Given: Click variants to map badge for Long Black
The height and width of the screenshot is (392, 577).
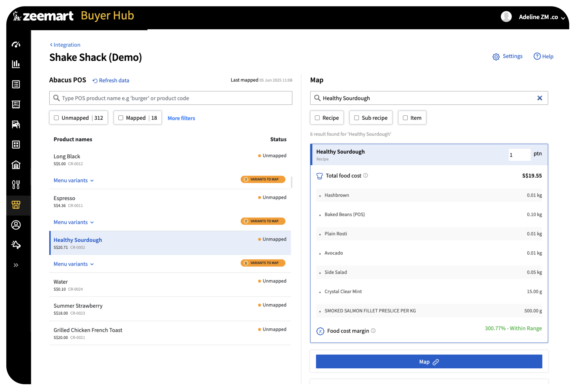Looking at the screenshot, I should 263,179.
